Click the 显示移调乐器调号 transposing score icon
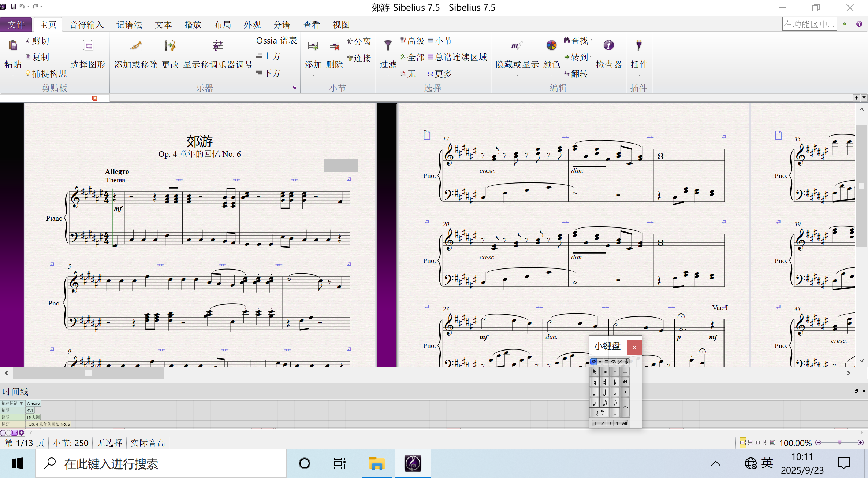The image size is (868, 478). tap(217, 46)
